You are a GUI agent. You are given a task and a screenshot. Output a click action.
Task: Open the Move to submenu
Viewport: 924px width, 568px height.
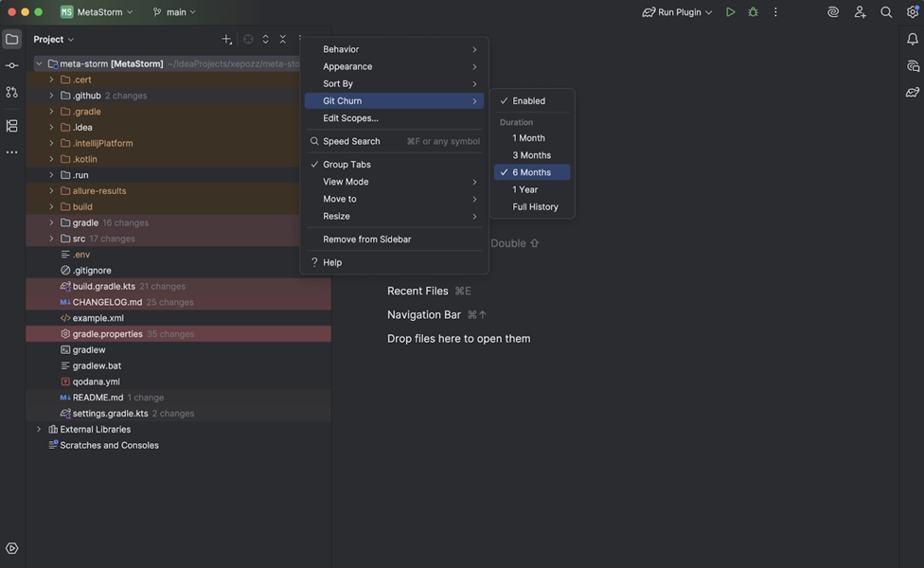[x=394, y=199]
